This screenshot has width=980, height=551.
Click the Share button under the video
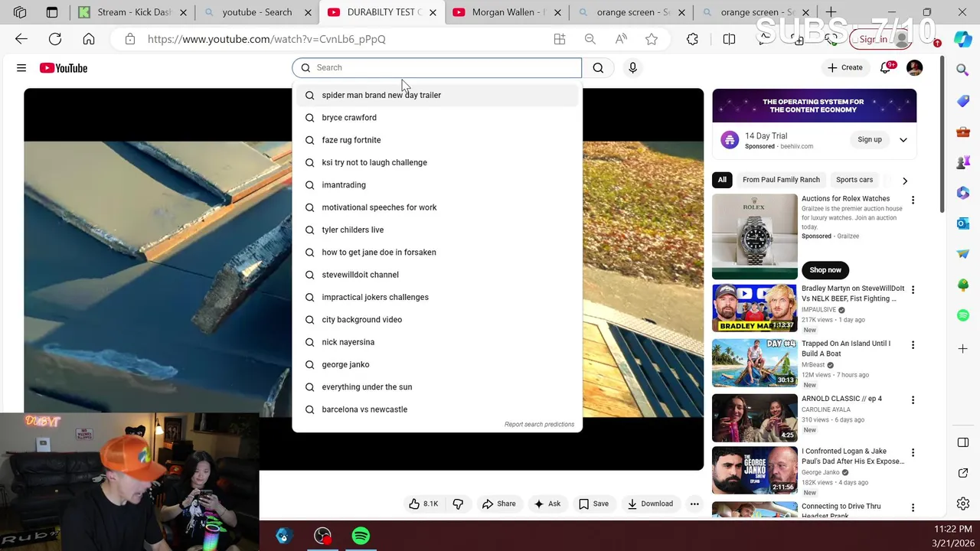[498, 504]
